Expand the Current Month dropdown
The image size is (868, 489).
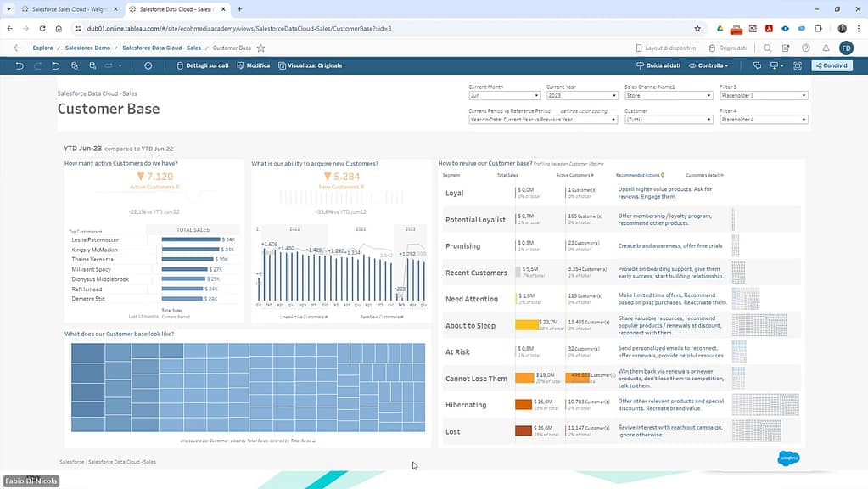504,96
